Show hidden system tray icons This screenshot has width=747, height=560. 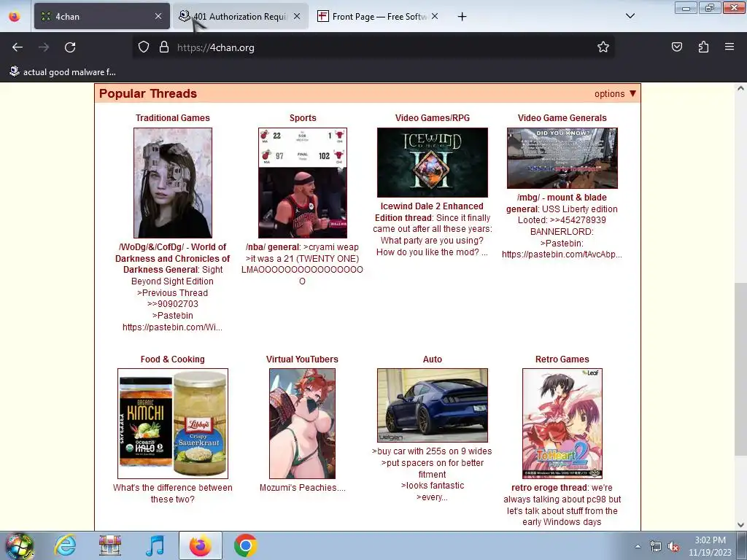[x=638, y=546]
